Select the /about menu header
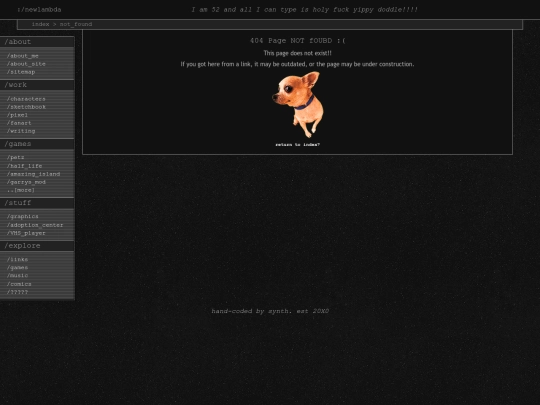Screen dimensions: 540x405 click(x=37, y=42)
